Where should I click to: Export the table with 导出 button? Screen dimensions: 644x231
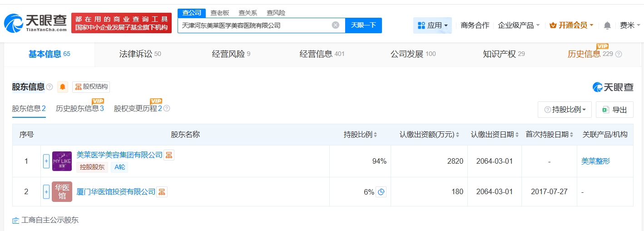pyautogui.click(x=614, y=110)
